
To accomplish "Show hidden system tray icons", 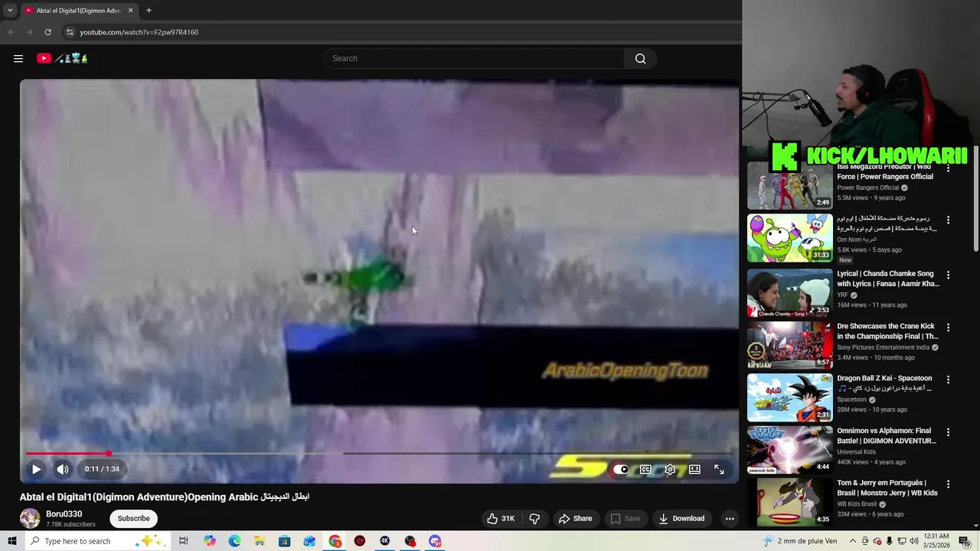I will [x=853, y=541].
